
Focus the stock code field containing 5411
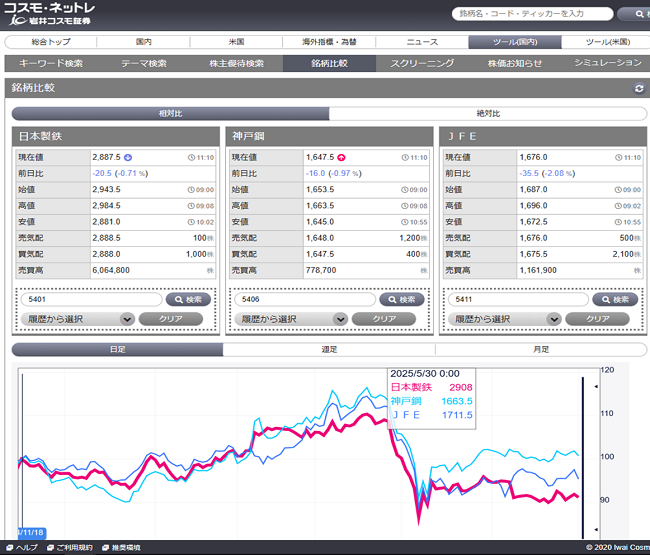pyautogui.click(x=518, y=299)
